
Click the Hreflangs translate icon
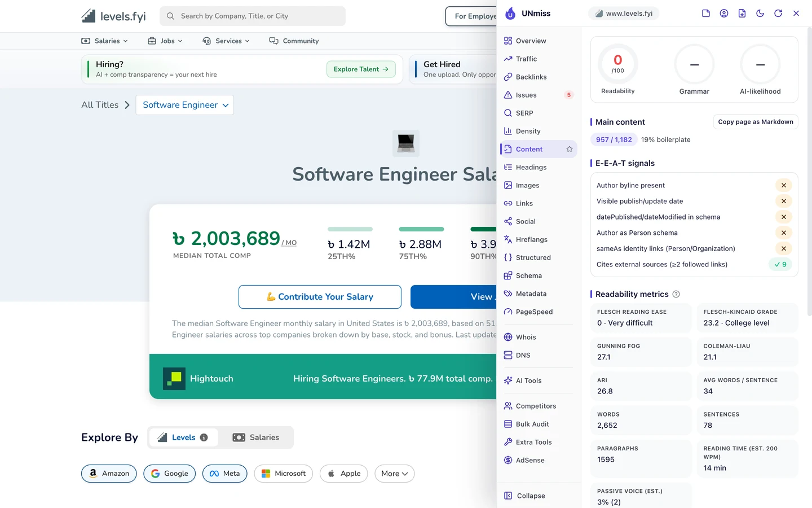click(x=508, y=239)
